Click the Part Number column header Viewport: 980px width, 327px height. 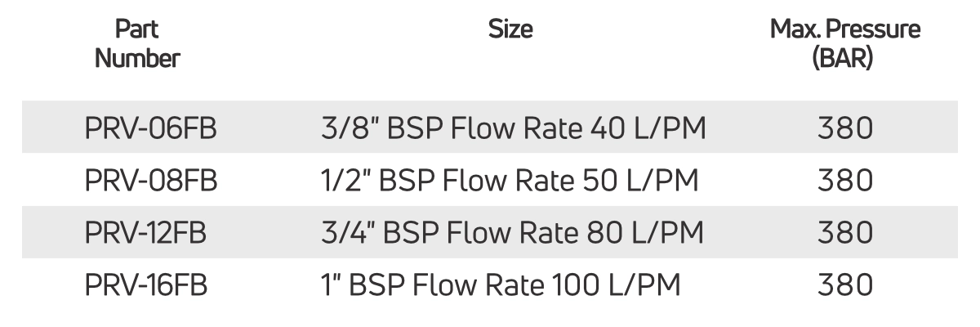click(x=137, y=44)
